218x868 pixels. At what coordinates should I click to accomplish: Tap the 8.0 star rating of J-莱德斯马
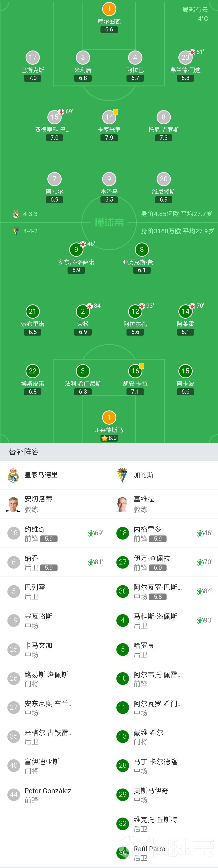tap(109, 438)
